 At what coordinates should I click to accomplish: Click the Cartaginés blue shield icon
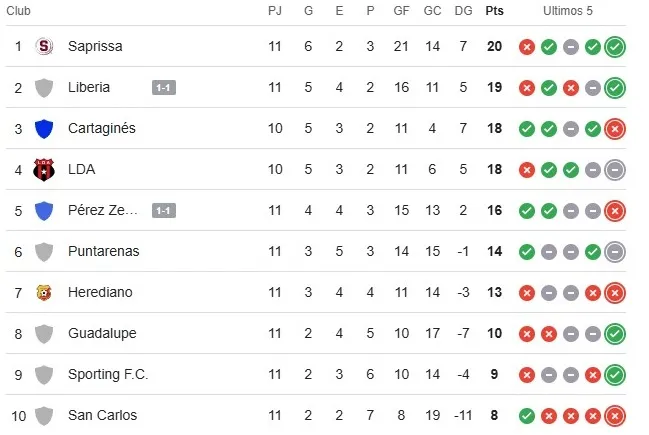(x=44, y=129)
